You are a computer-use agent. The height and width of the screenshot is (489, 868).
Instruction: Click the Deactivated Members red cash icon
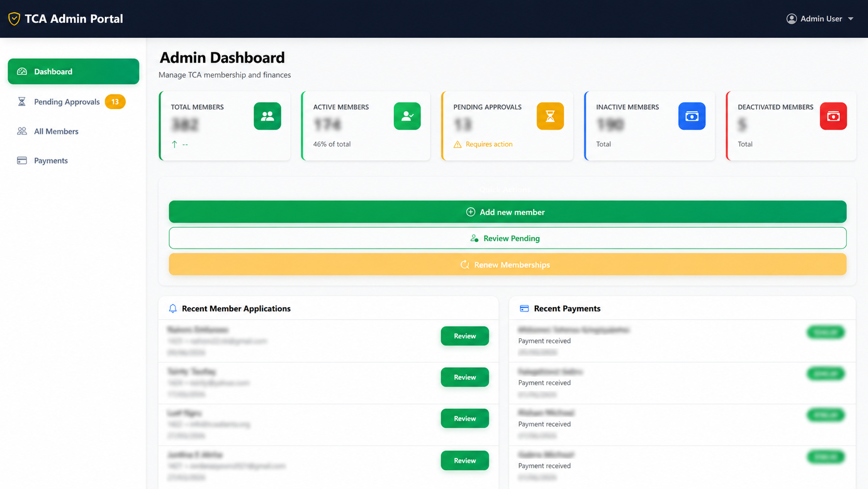pyautogui.click(x=833, y=116)
